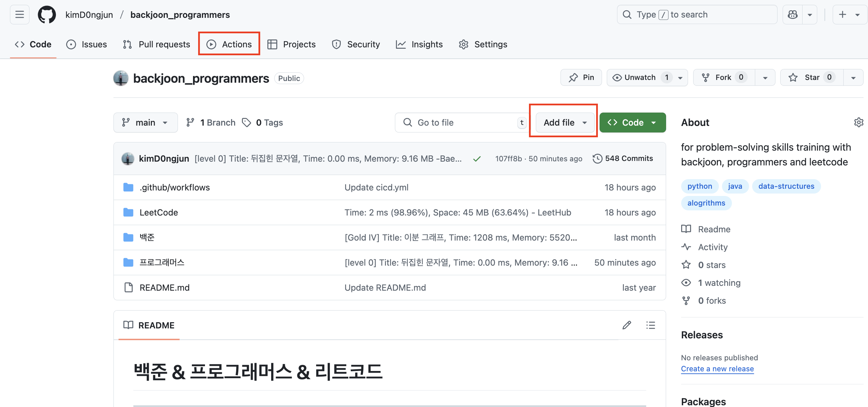Open the README outline list icon
Screen dimensions: 868x407
tap(650, 325)
